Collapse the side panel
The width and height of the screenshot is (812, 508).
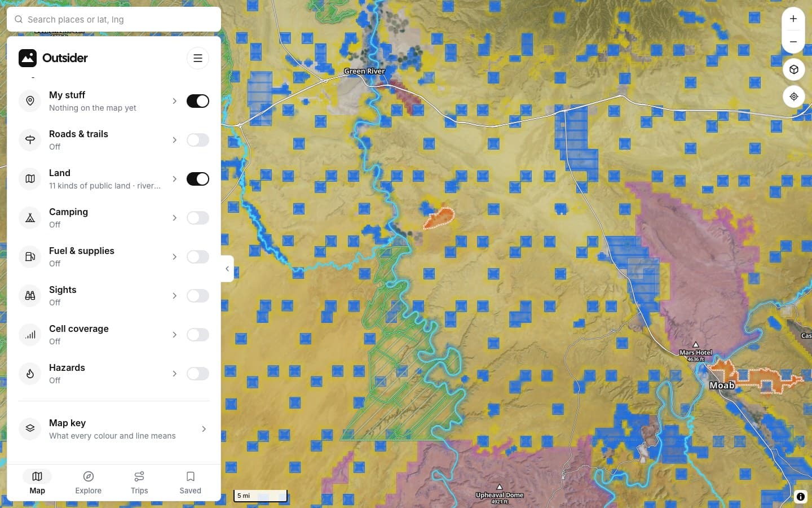pyautogui.click(x=227, y=269)
